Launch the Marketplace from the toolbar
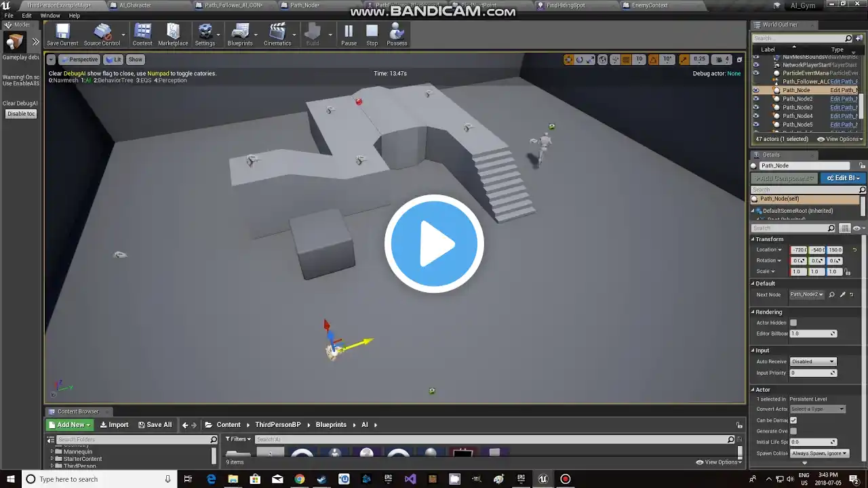This screenshot has height=488, width=868. pos(173,35)
